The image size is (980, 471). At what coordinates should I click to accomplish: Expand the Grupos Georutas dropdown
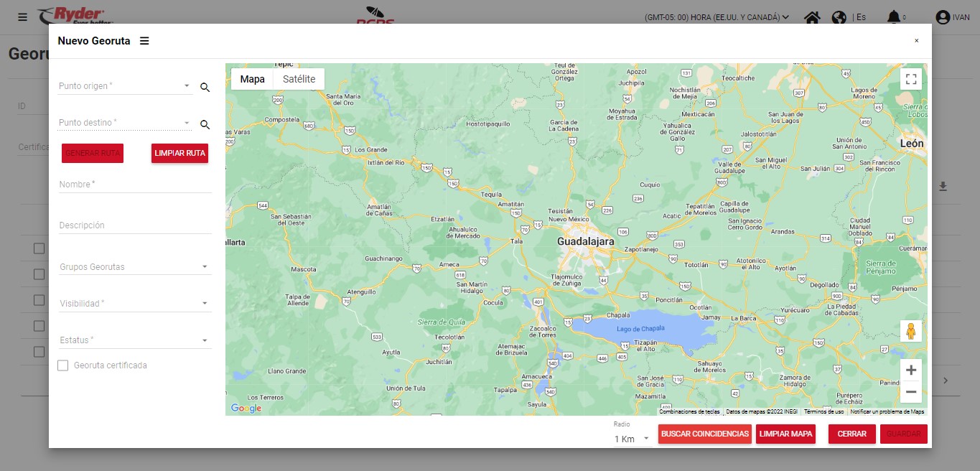point(134,267)
